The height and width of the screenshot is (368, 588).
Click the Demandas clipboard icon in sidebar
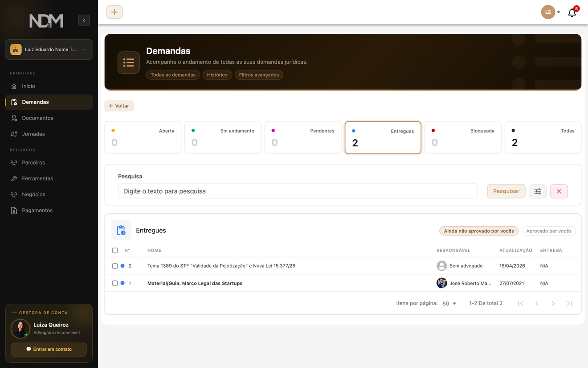[x=14, y=102]
